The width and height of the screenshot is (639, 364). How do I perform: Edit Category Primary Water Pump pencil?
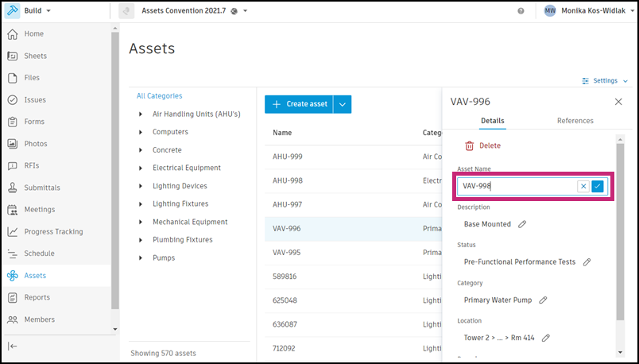tap(544, 300)
